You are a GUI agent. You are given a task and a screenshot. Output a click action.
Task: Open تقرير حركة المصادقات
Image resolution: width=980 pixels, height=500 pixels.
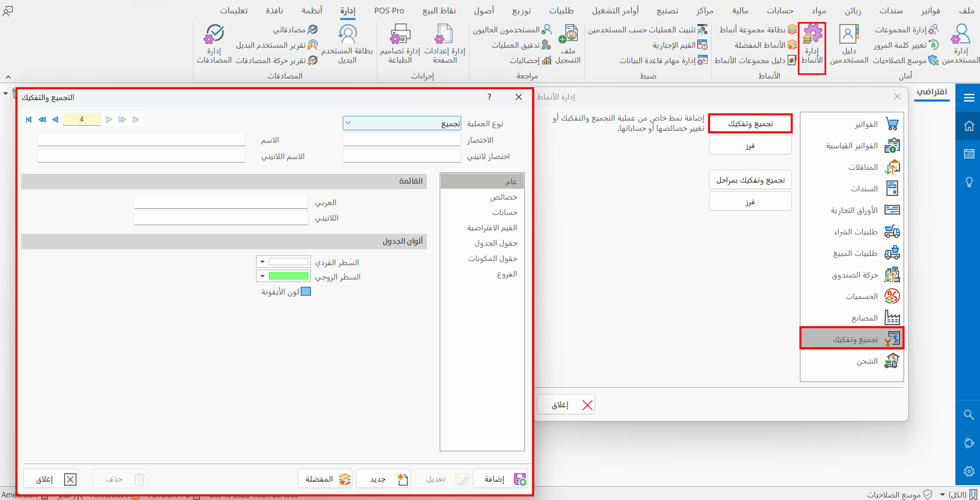tap(277, 61)
